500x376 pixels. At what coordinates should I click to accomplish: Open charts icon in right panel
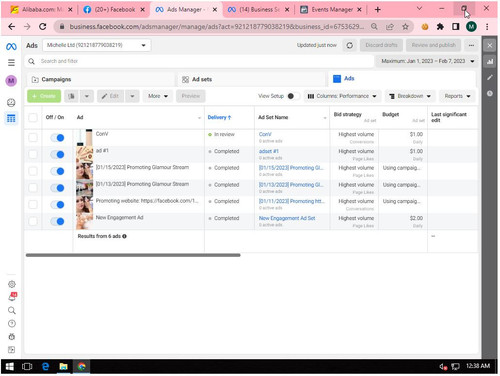click(490, 62)
